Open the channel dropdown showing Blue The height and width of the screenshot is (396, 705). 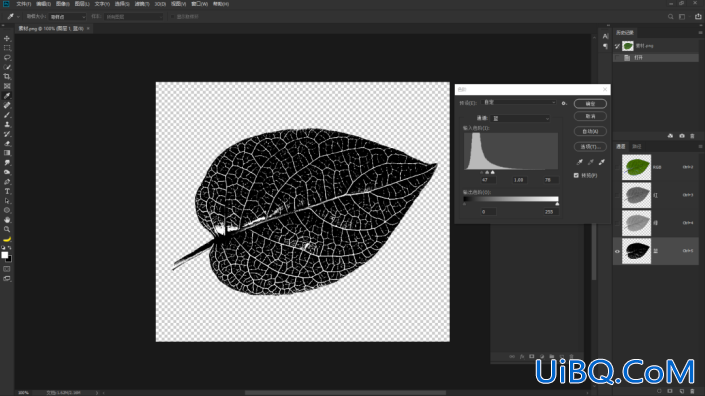521,118
